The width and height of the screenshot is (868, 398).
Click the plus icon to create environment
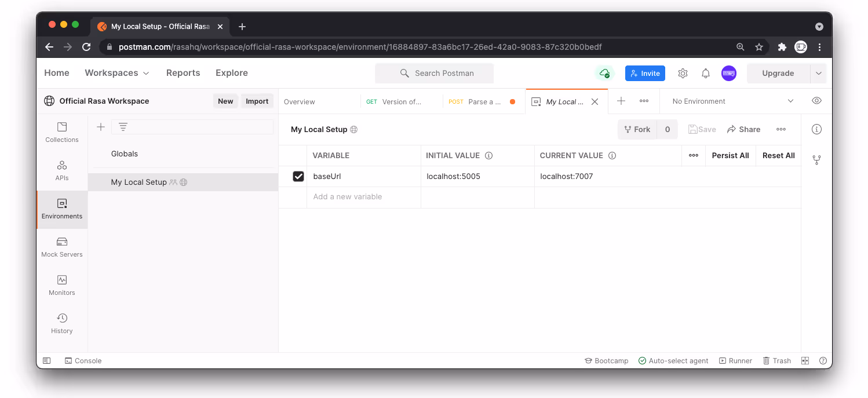pos(101,127)
